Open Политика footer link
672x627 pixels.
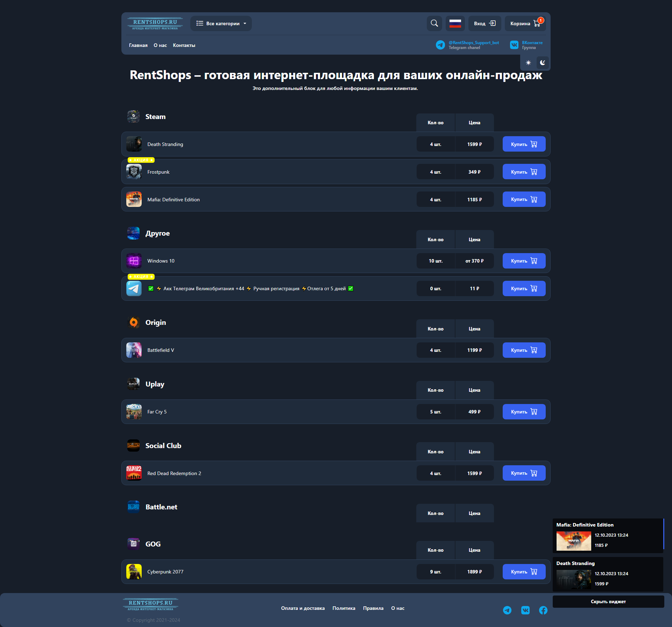click(344, 608)
